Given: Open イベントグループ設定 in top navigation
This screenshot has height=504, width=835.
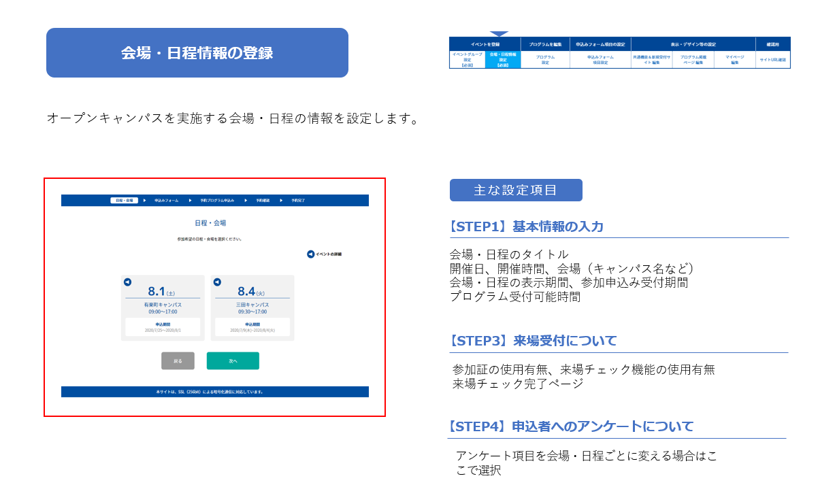Looking at the screenshot, I should (x=468, y=60).
